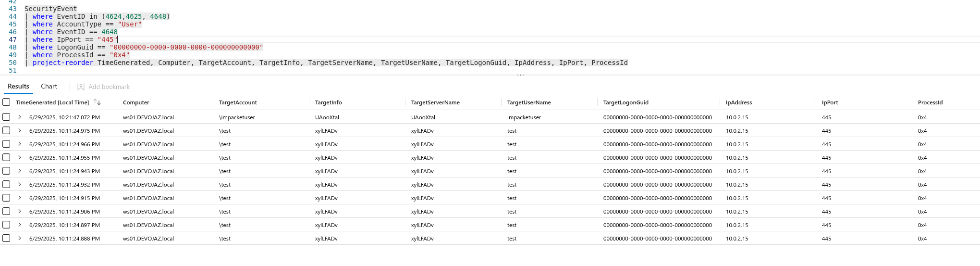Expand the 10:11:24.897 PM result row

(20, 225)
